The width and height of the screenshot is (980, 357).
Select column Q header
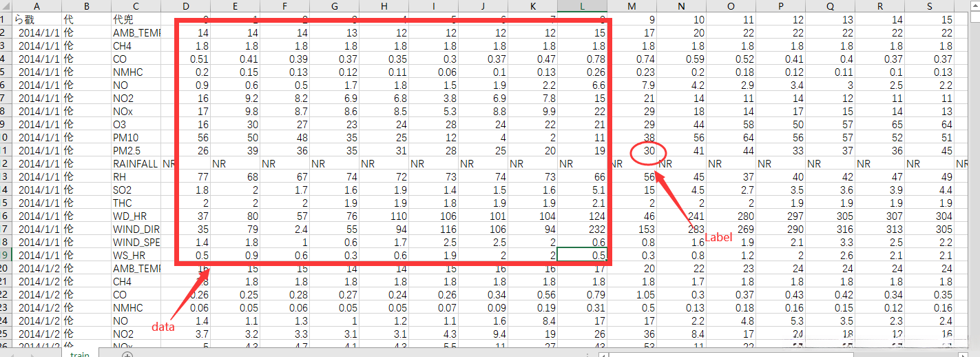click(830, 6)
